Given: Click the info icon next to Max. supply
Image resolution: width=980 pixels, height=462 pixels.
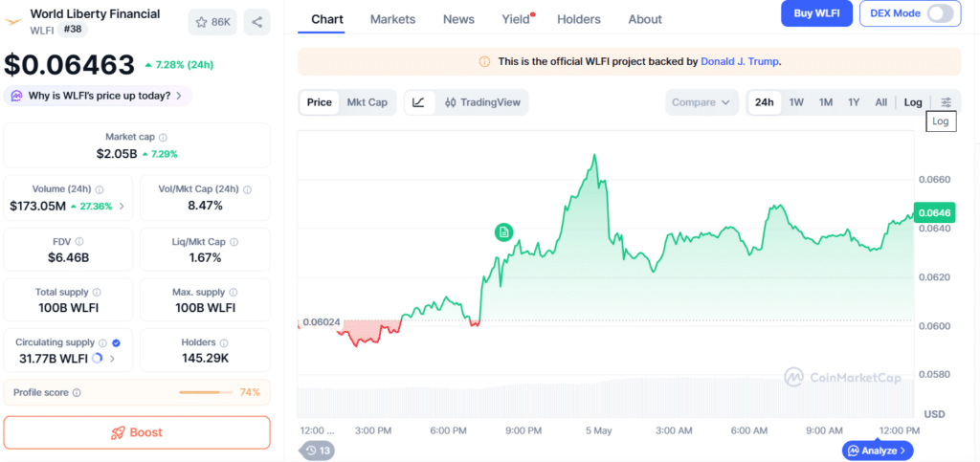Looking at the screenshot, I should [234, 292].
